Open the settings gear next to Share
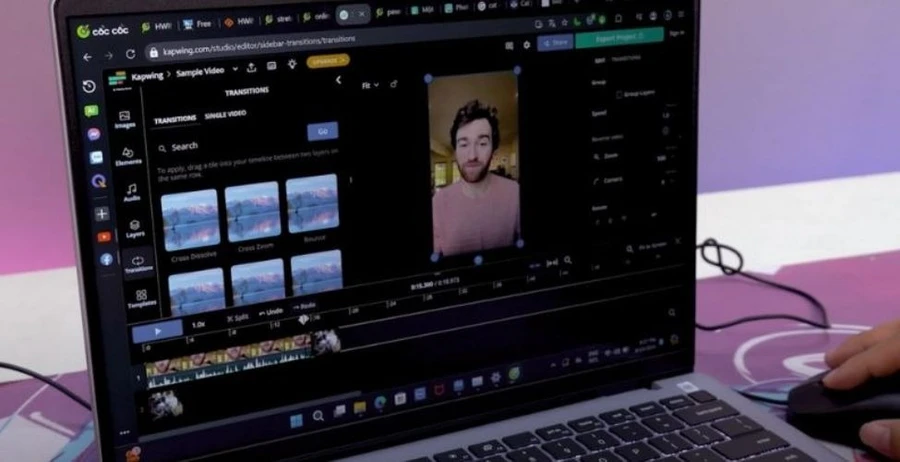Viewport: 900px width, 462px height. tap(527, 45)
